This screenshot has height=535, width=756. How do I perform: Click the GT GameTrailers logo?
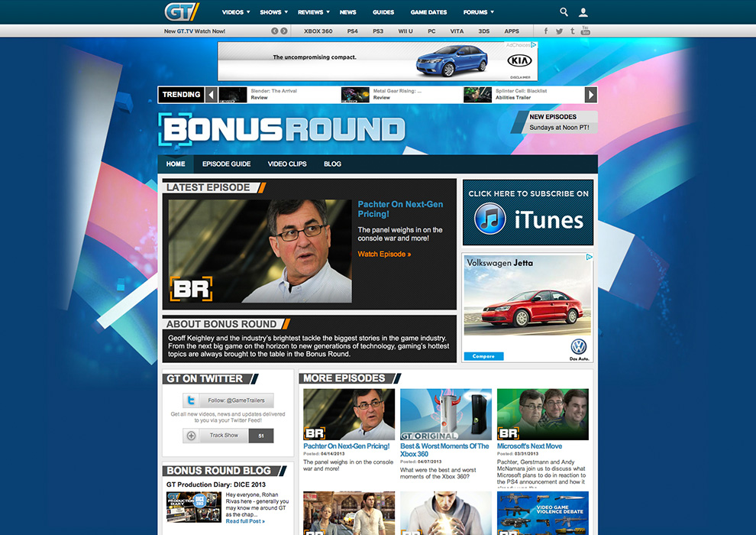point(182,11)
